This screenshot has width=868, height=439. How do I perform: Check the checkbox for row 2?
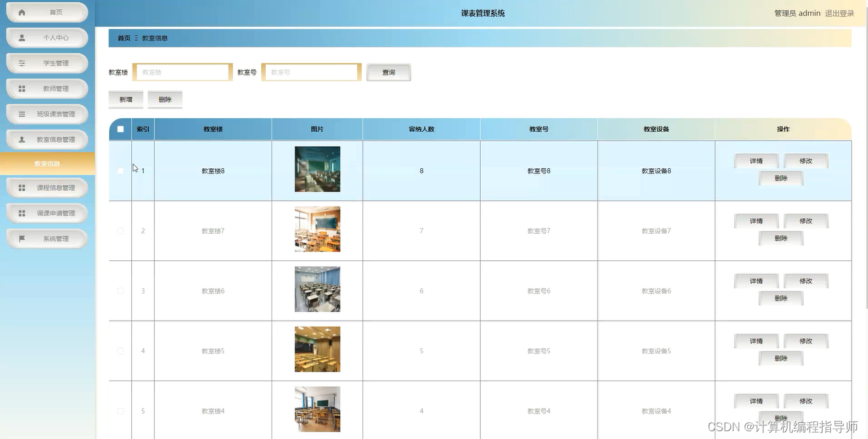(x=120, y=231)
